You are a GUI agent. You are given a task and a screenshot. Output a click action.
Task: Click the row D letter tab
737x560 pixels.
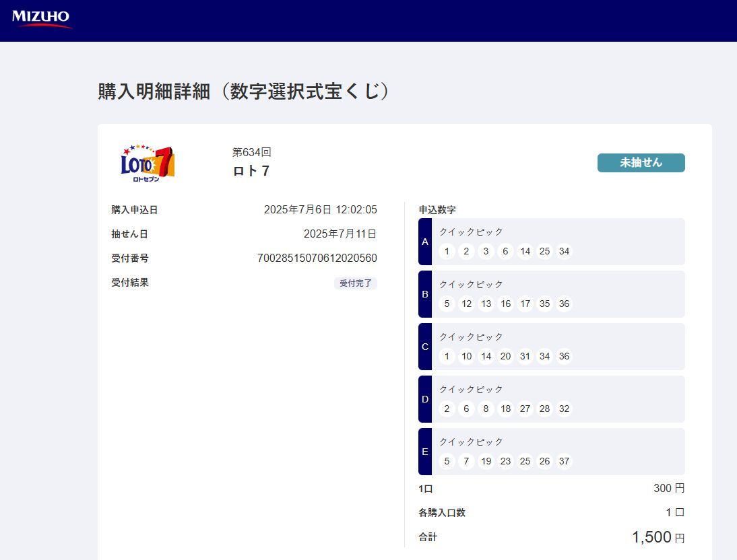(x=425, y=399)
